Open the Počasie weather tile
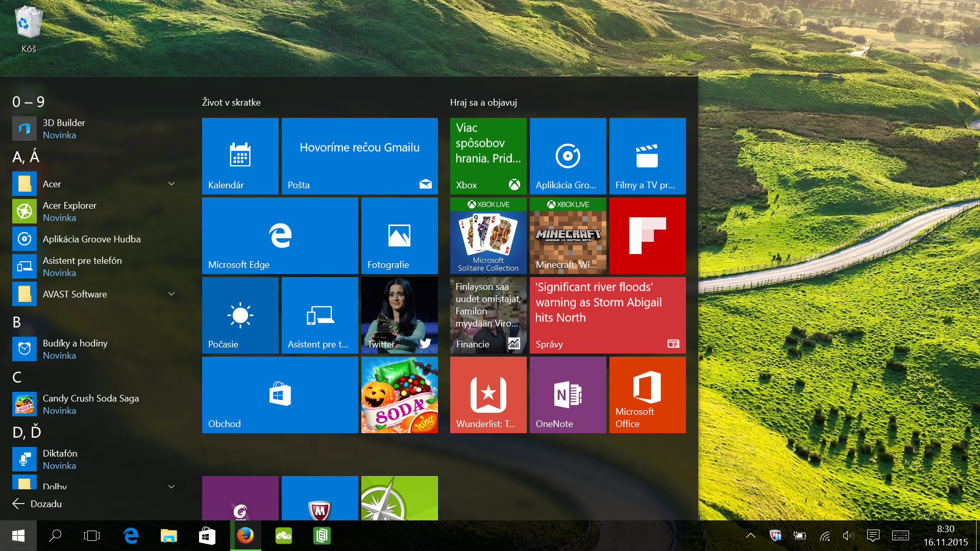This screenshot has height=551, width=980. click(x=240, y=315)
